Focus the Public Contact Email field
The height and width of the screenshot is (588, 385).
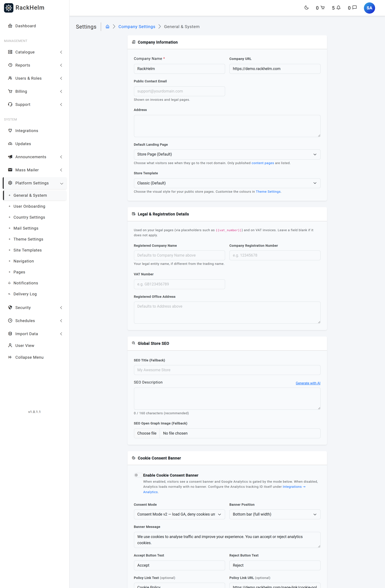click(179, 91)
